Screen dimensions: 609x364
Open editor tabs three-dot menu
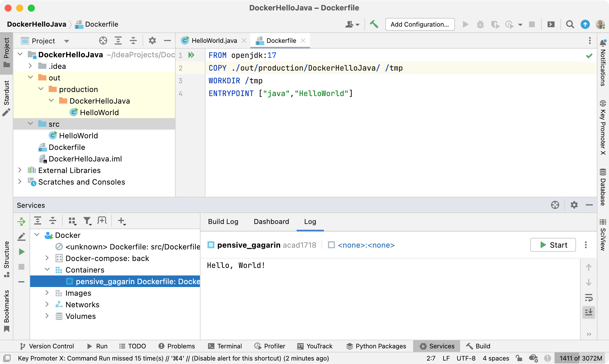pyautogui.click(x=590, y=41)
